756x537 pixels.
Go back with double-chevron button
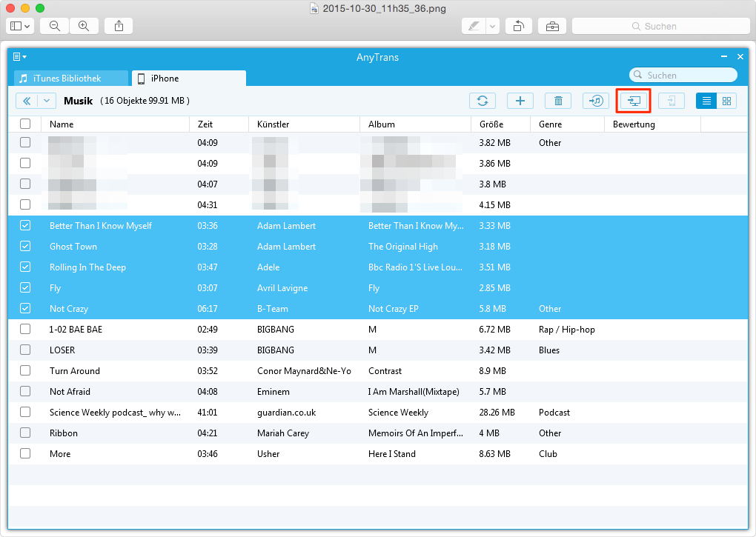coord(27,101)
